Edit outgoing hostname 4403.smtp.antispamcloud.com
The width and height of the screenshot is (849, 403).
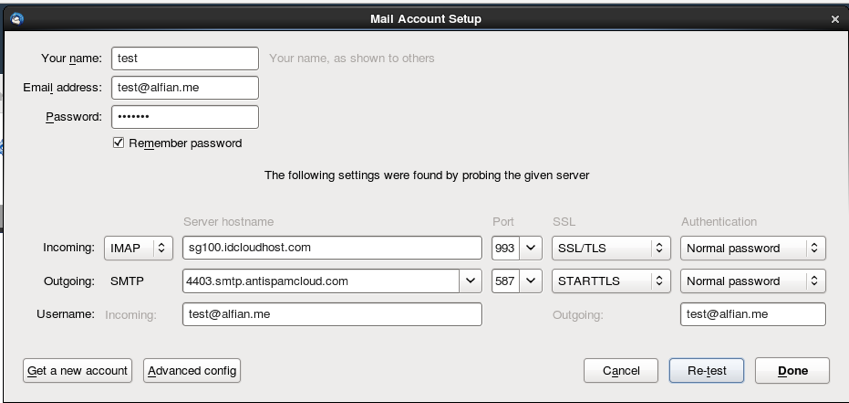(321, 281)
